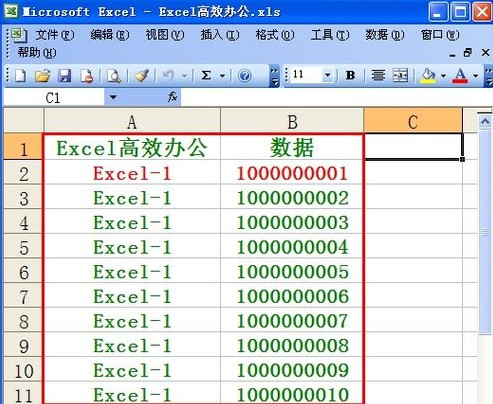Image resolution: width=493 pixels, height=404 pixels.
Task: Click cell with value 1000000001
Action: coord(292,172)
